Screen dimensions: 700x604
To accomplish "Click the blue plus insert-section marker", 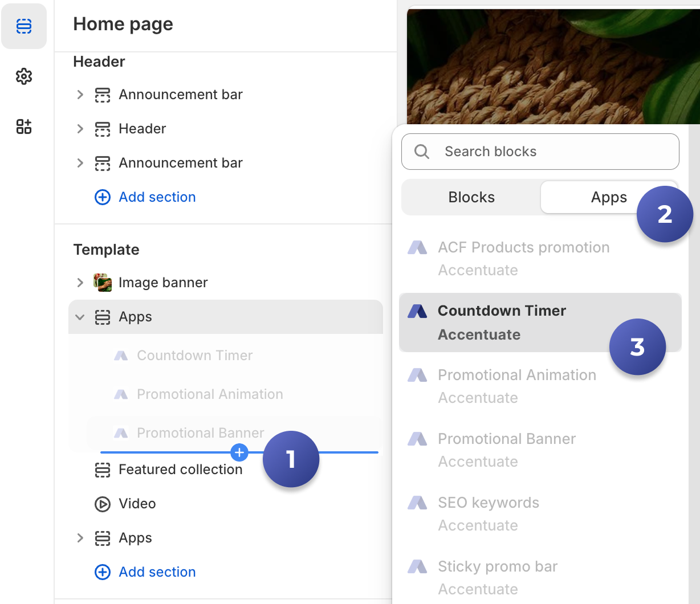I will [x=239, y=452].
